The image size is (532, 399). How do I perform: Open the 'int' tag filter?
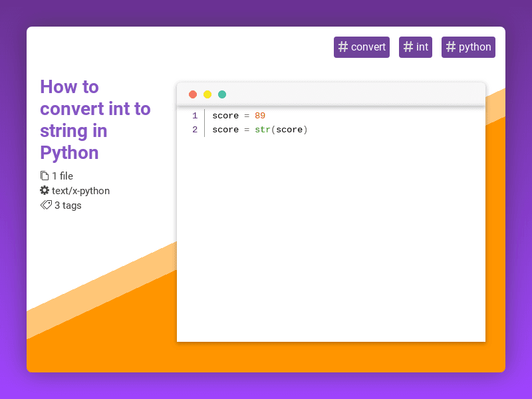click(x=416, y=47)
